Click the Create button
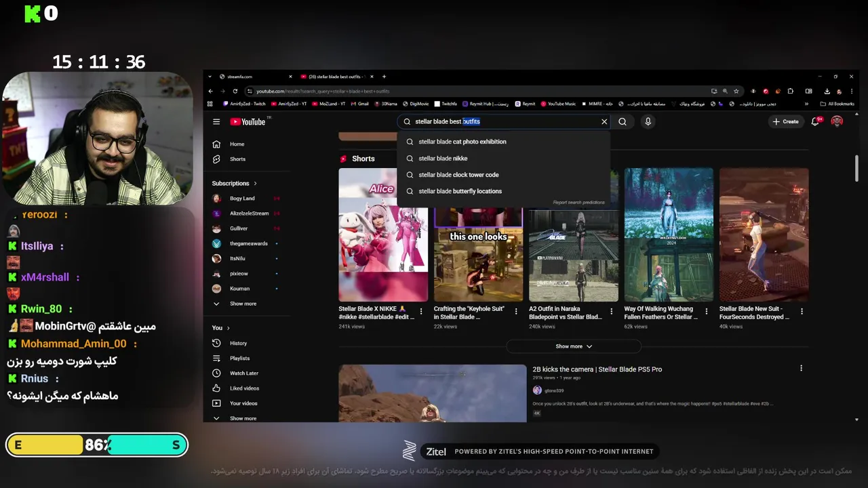This screenshot has width=868, height=488. (x=786, y=122)
